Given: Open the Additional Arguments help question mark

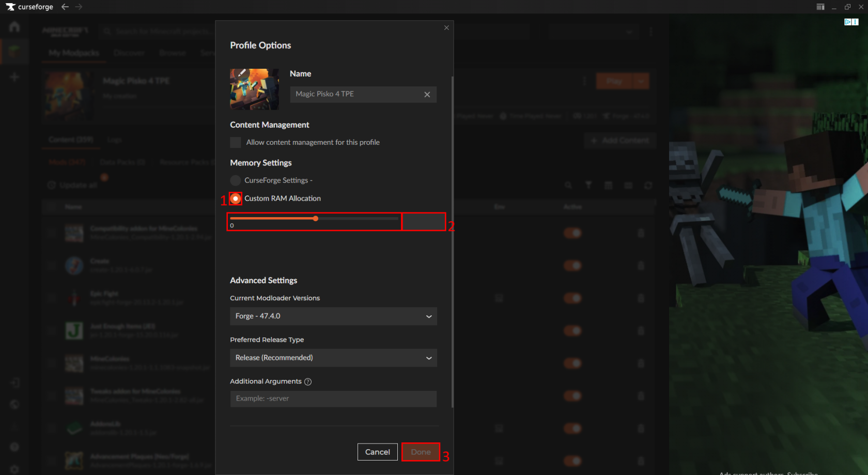Looking at the screenshot, I should (307, 381).
